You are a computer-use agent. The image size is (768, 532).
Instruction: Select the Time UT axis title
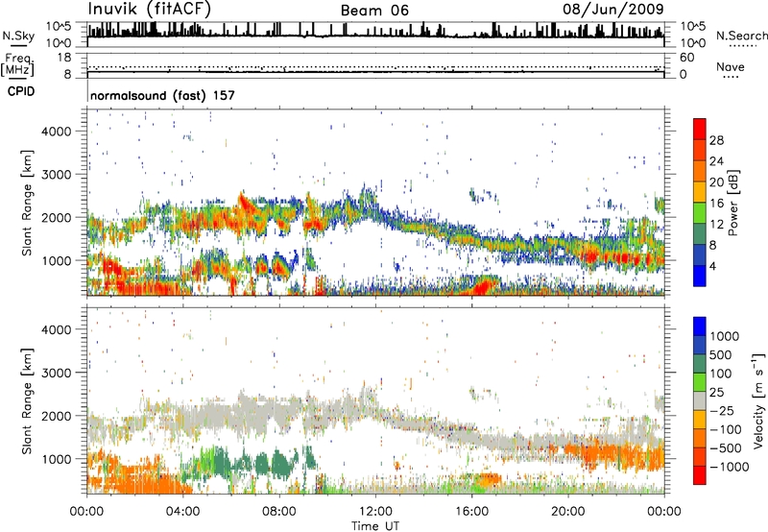point(375,526)
